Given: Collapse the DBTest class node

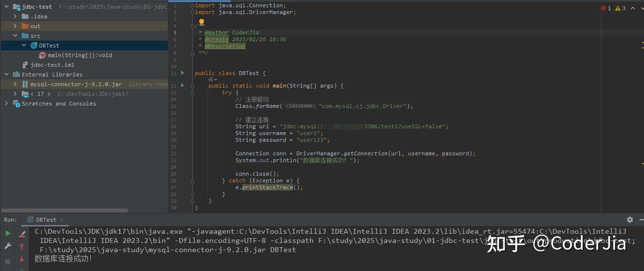Looking at the screenshot, I should pos(24,45).
